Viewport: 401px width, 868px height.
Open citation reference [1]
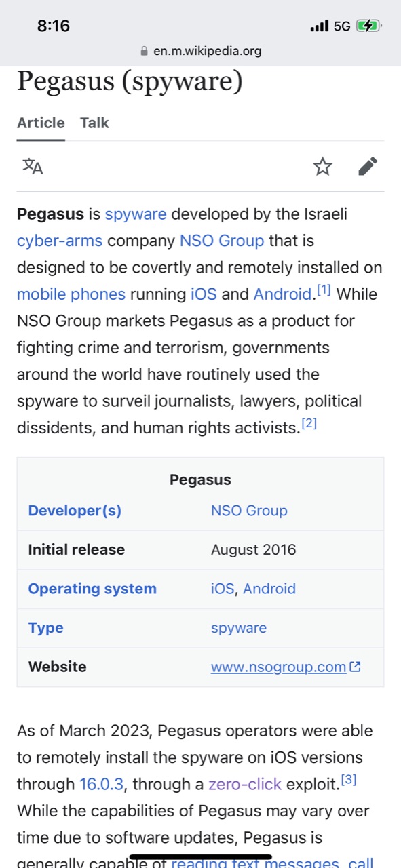324,290
